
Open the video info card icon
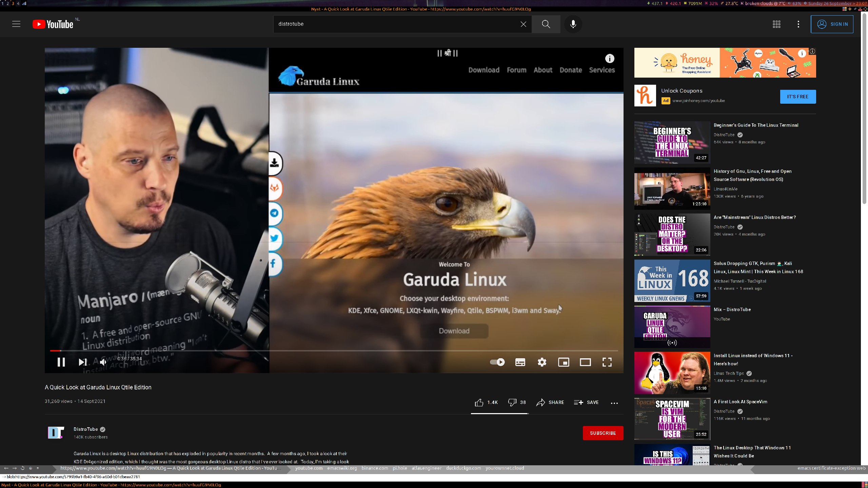click(x=610, y=59)
